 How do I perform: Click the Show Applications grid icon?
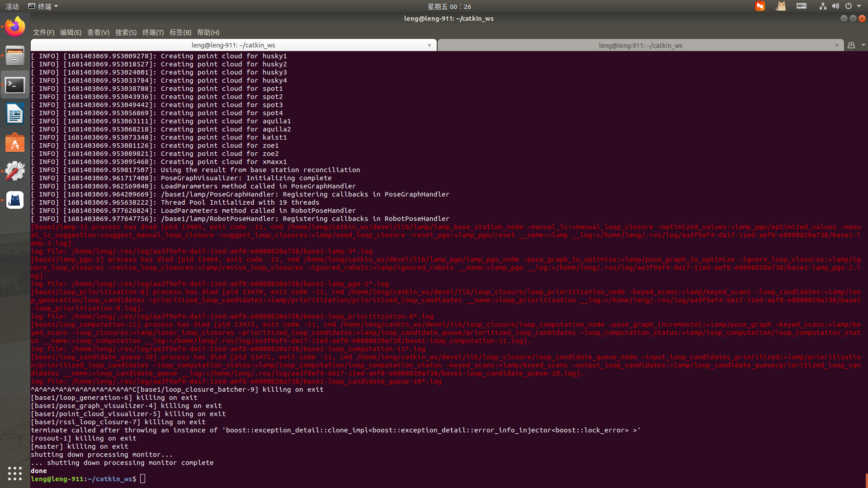(x=15, y=473)
